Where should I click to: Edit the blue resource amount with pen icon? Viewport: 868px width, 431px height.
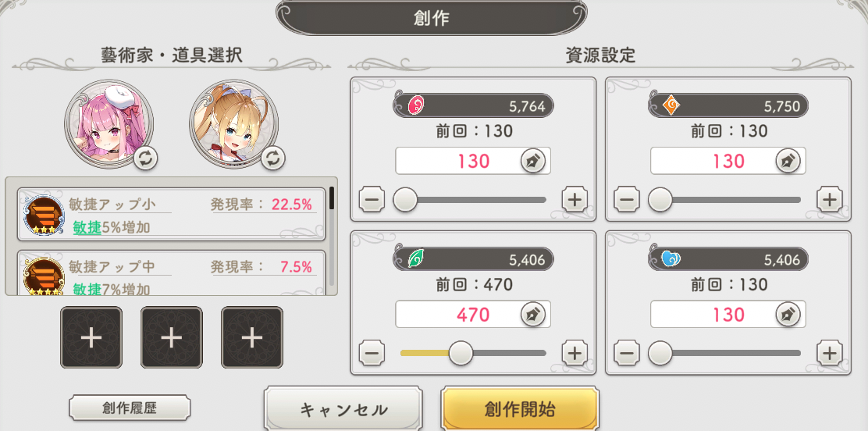coord(788,315)
